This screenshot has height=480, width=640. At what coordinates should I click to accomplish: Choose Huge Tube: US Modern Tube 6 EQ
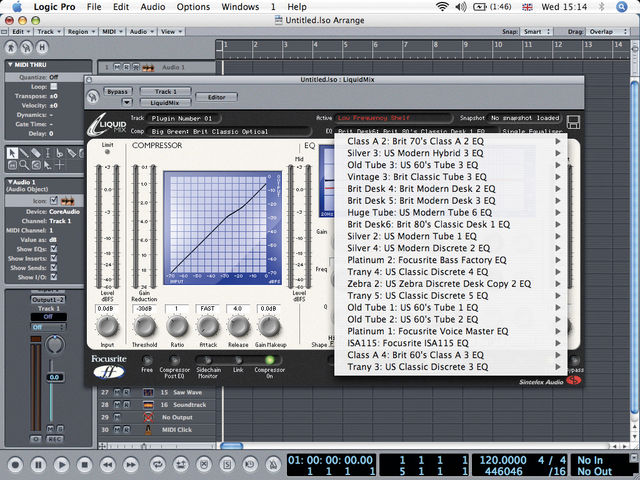(x=420, y=212)
